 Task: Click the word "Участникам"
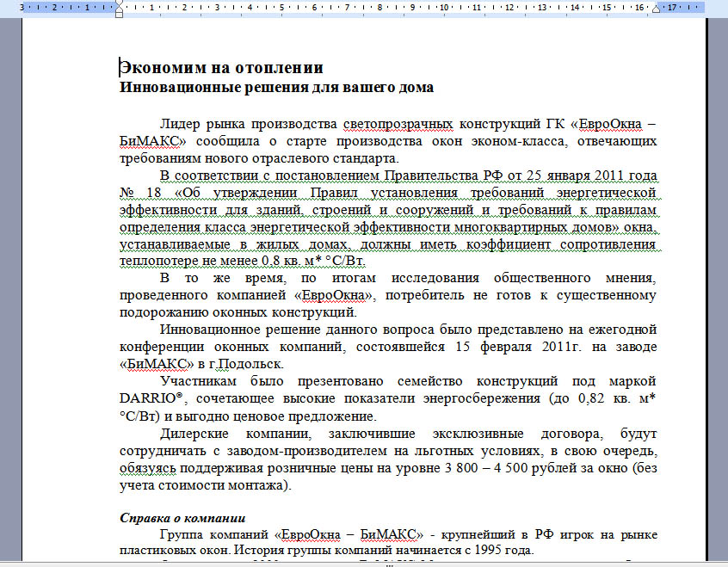tap(198, 381)
